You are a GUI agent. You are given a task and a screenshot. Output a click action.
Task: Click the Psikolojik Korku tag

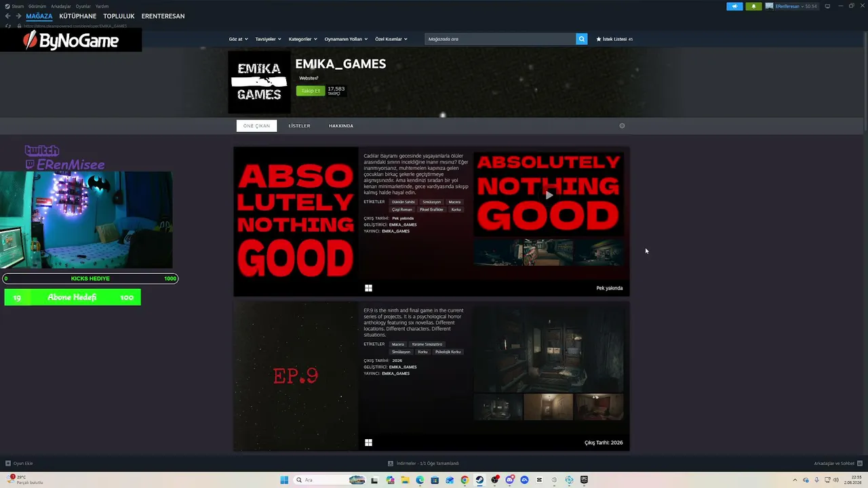448,352
